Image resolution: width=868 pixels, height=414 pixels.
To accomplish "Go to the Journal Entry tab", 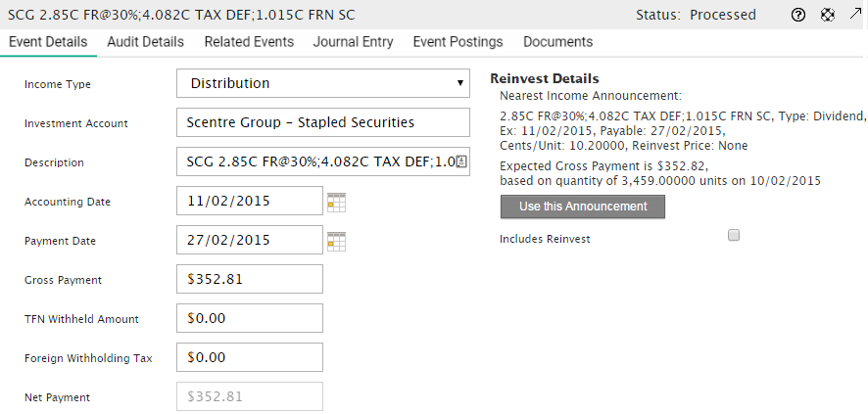I will pos(353,42).
